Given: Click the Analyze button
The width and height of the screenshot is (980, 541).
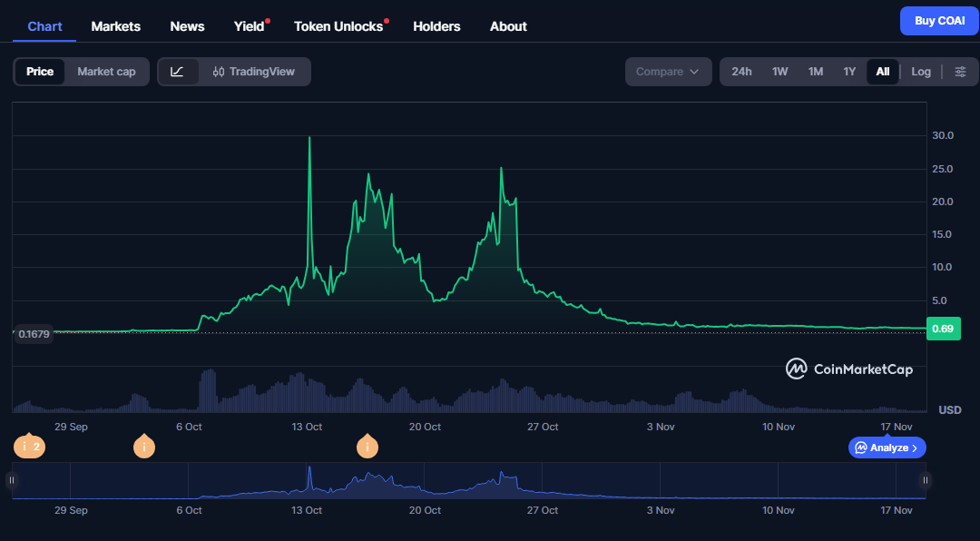Looking at the screenshot, I should [887, 447].
